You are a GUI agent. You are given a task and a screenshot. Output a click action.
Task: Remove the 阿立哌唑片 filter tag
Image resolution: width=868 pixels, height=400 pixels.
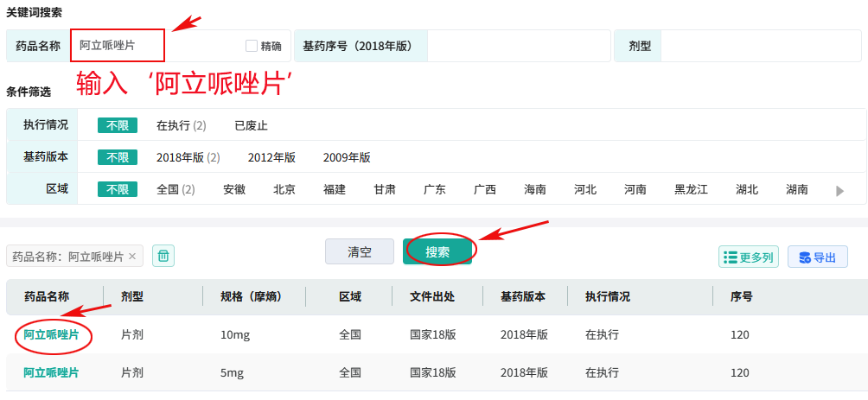click(132, 257)
